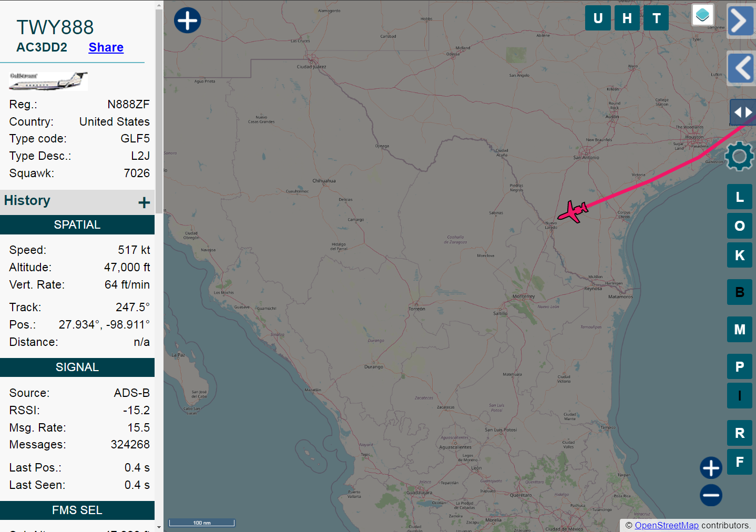Click the 100 nm scale bar

click(x=202, y=523)
